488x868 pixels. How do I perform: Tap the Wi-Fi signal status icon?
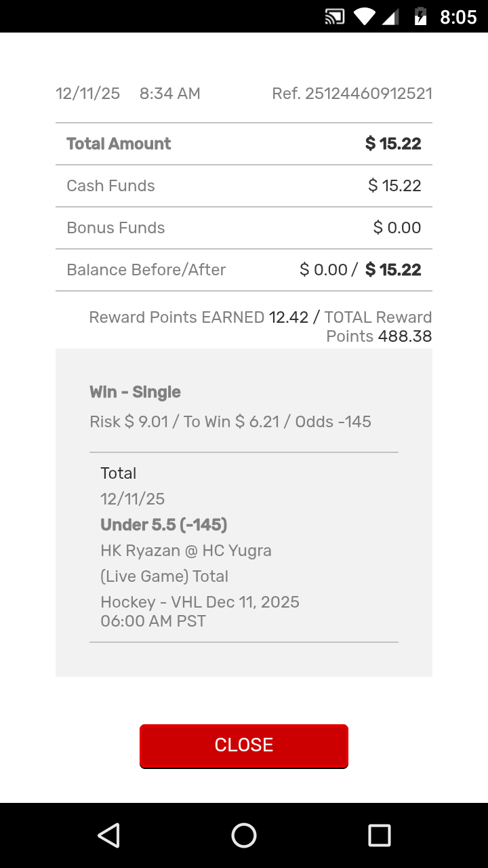click(x=365, y=17)
